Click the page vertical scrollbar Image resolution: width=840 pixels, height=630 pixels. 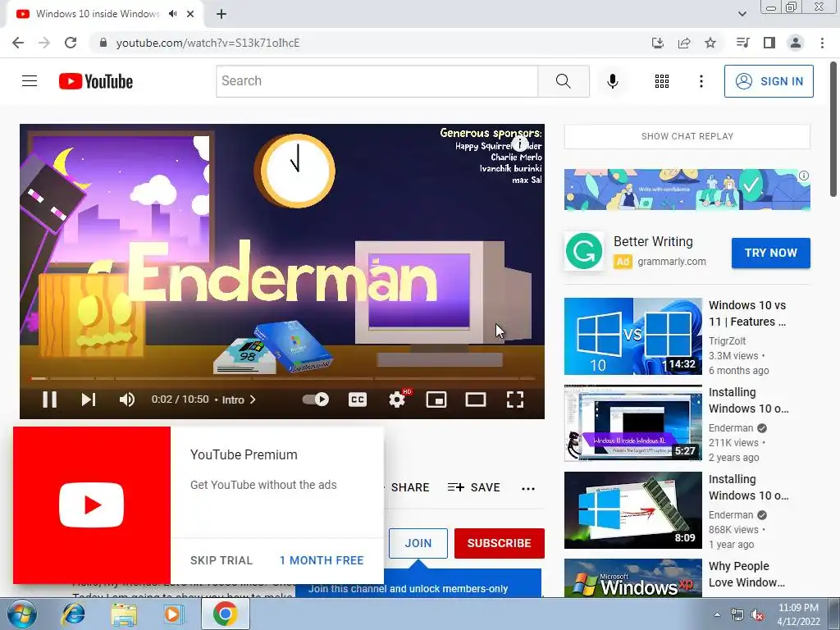pos(833,129)
